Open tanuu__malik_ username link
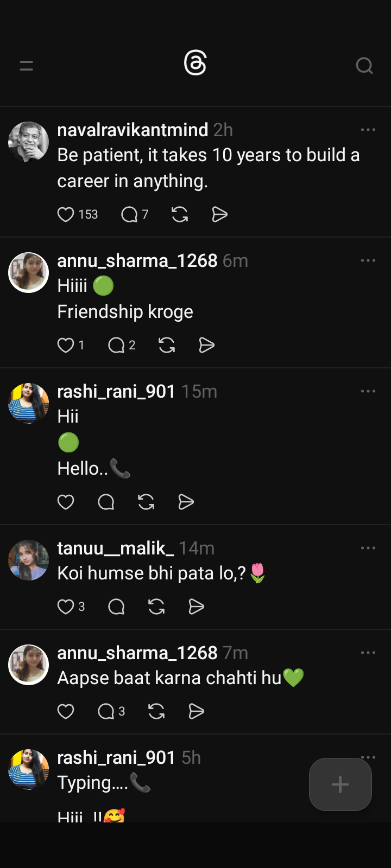 (115, 548)
